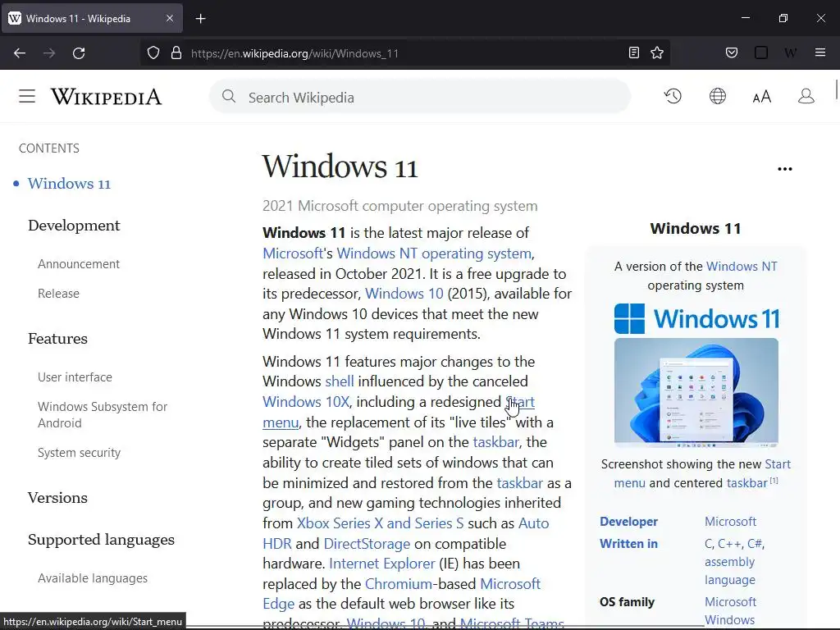This screenshot has width=840, height=630.
Task: Open the Written in label link
Action: [629, 544]
